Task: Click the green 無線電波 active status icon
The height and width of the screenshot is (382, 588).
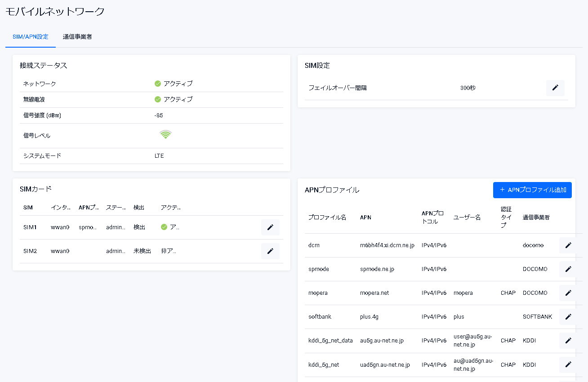Action: pos(158,99)
